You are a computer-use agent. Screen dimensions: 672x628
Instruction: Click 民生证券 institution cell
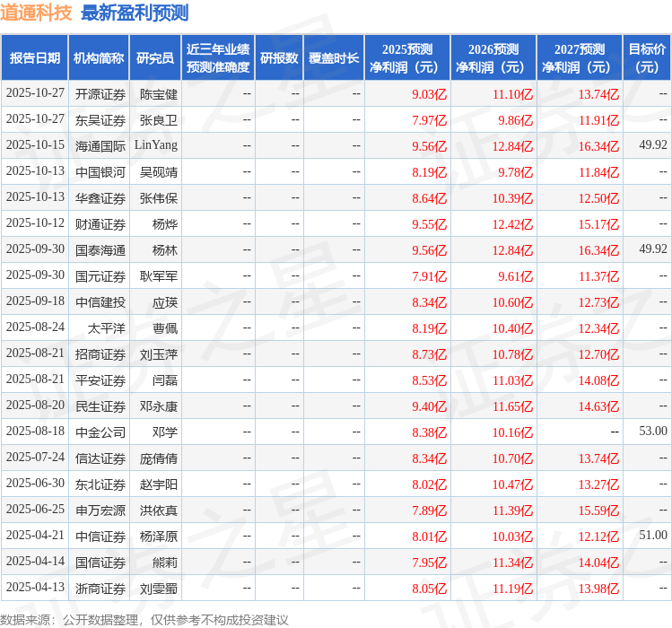(x=100, y=406)
